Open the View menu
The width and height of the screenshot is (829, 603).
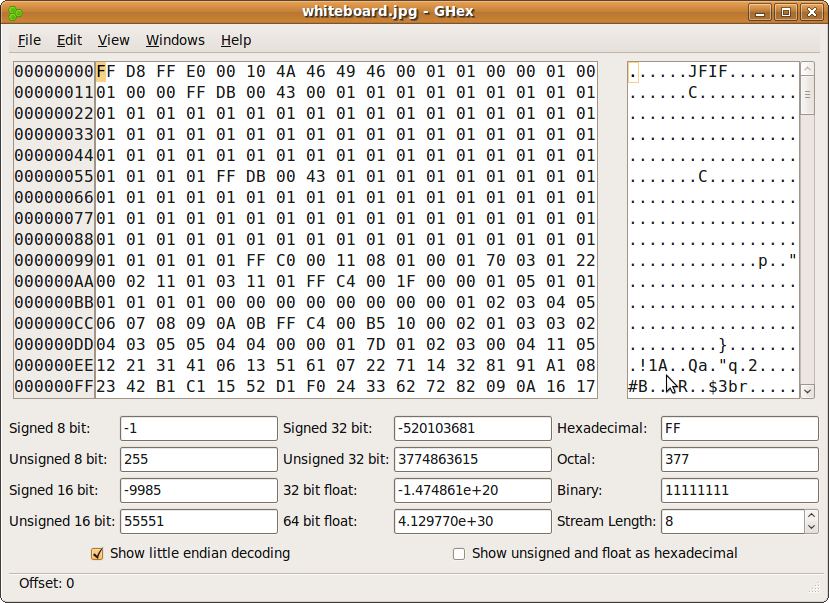112,40
